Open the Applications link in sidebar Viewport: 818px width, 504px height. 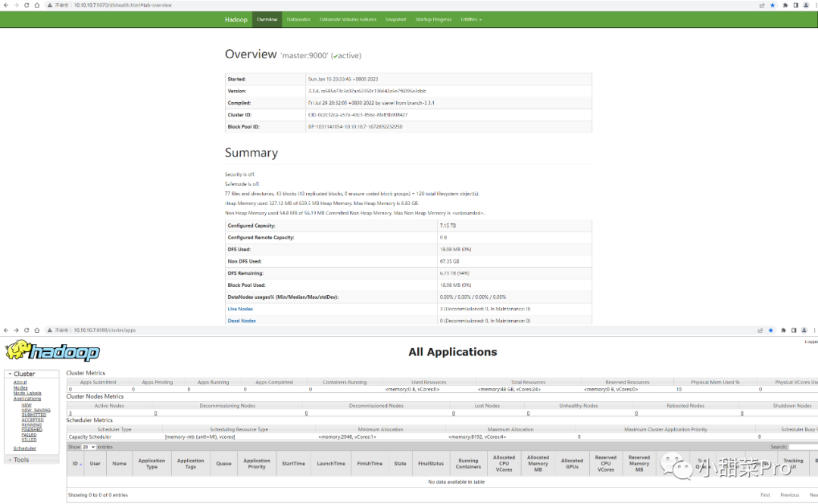(27, 399)
